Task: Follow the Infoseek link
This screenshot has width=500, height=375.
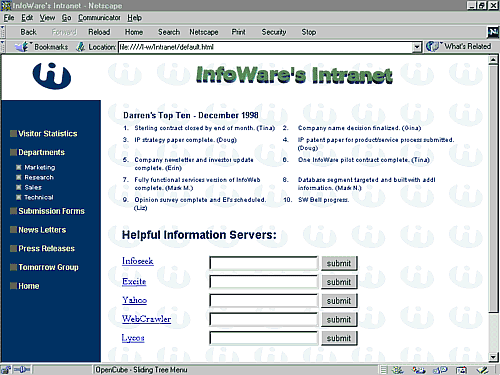Action: pos(138,261)
